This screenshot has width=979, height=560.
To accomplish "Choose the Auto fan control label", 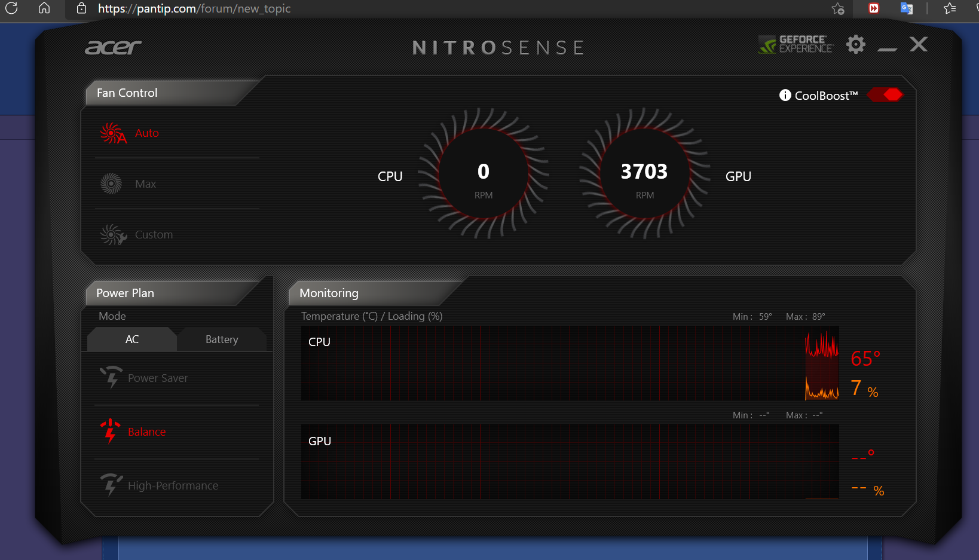I will [147, 133].
